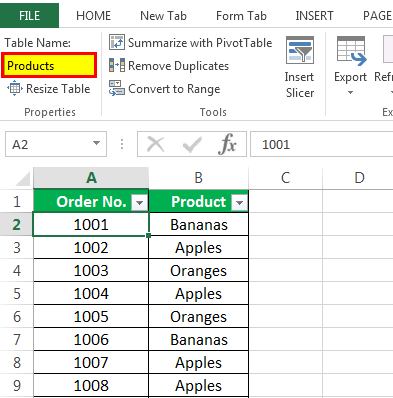Click the select-all corner triangle
The image size is (393, 398).
point(22,179)
